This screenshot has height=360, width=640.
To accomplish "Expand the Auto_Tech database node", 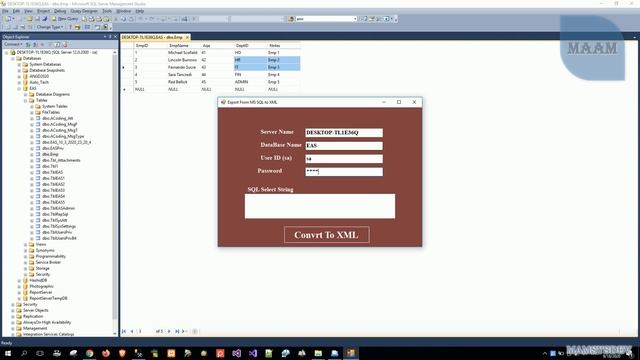I will 19,82.
